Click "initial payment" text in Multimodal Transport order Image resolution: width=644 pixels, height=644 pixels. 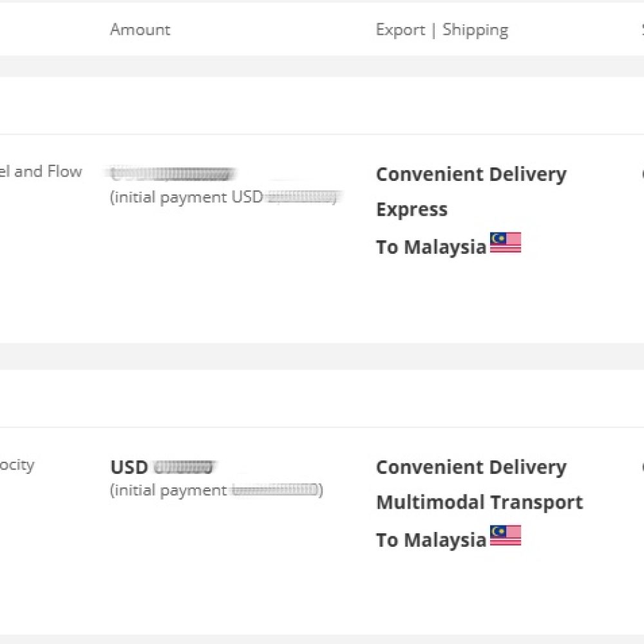tap(169, 490)
